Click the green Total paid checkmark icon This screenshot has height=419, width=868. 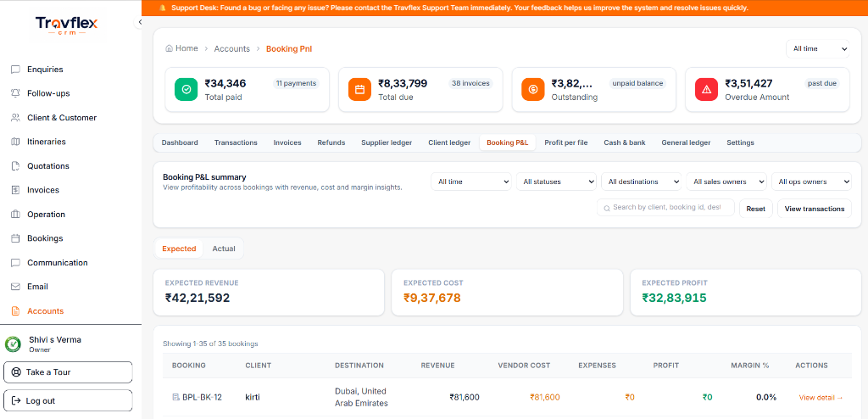[x=186, y=89]
